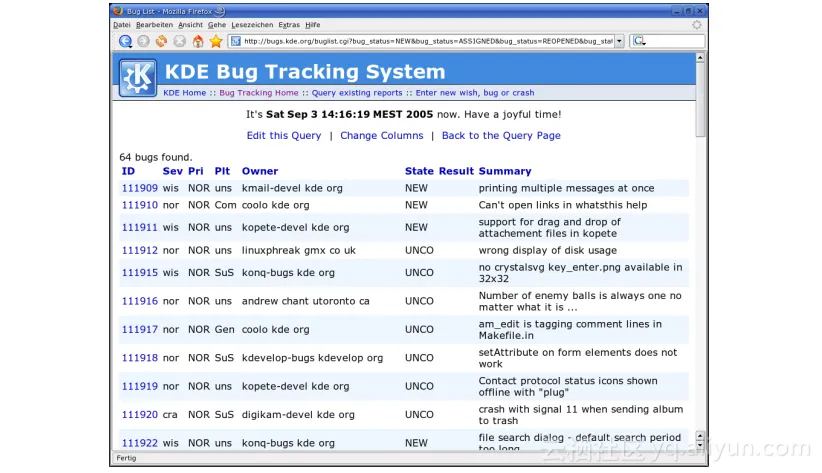Screen dimensions: 822x473
Task: Click '64 bugs found.' text
Action: 156,157
